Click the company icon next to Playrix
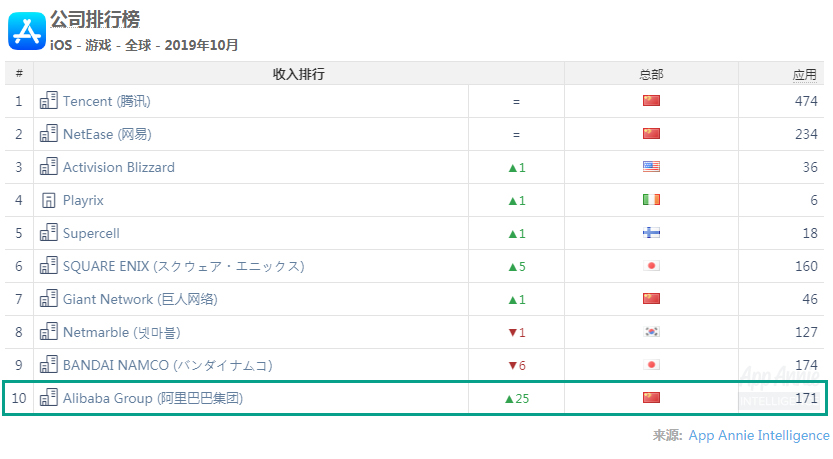This screenshot has width=833, height=459. tap(49, 200)
